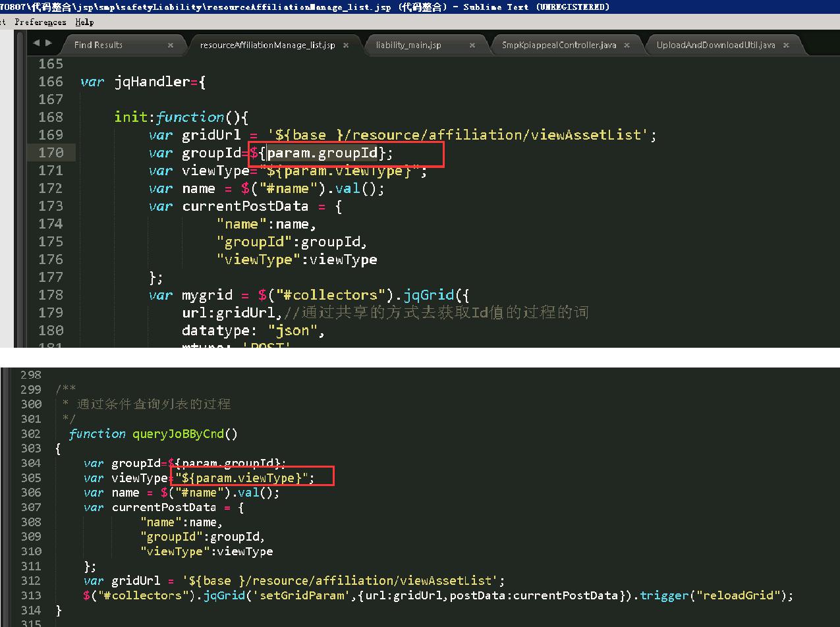
Task: Click 'gridUrl' variable on line 312
Action: [136, 581]
